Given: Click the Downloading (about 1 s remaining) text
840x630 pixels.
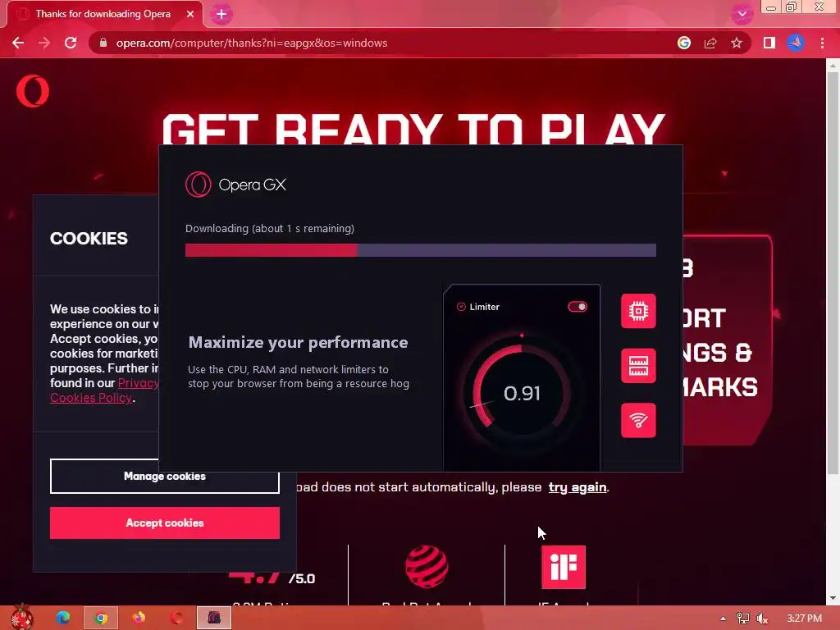Looking at the screenshot, I should pos(269,228).
